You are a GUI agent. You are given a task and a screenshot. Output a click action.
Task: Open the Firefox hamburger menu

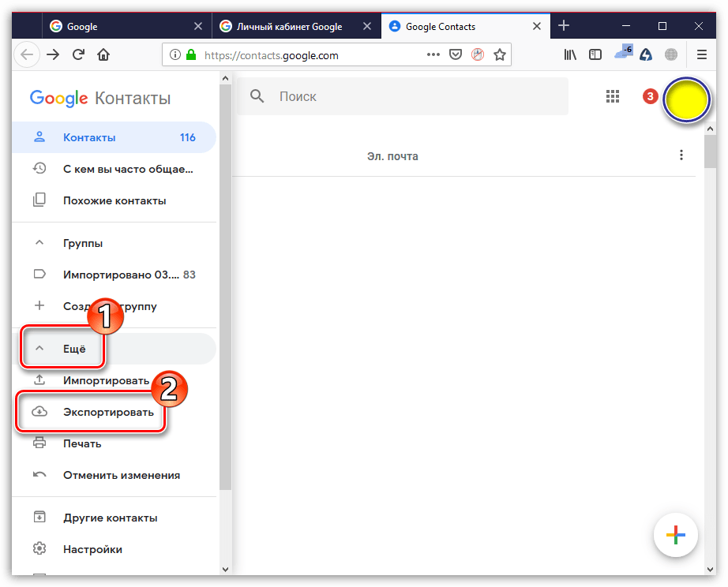(x=701, y=54)
